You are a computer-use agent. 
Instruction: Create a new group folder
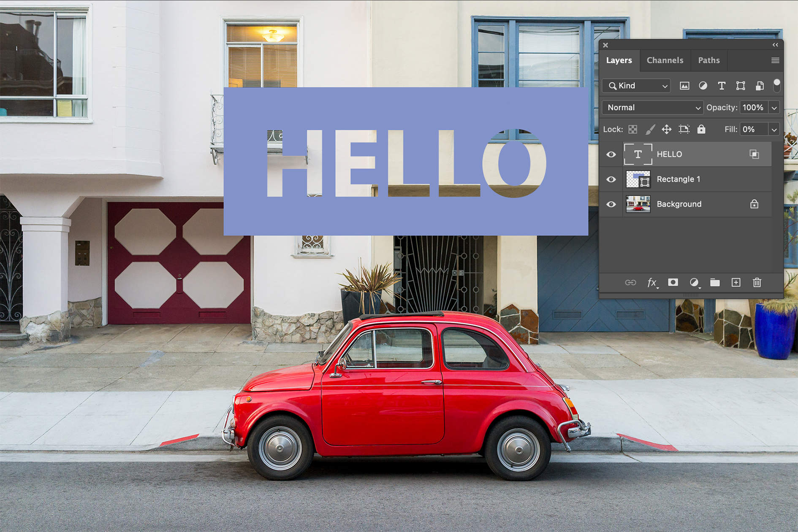tap(715, 282)
